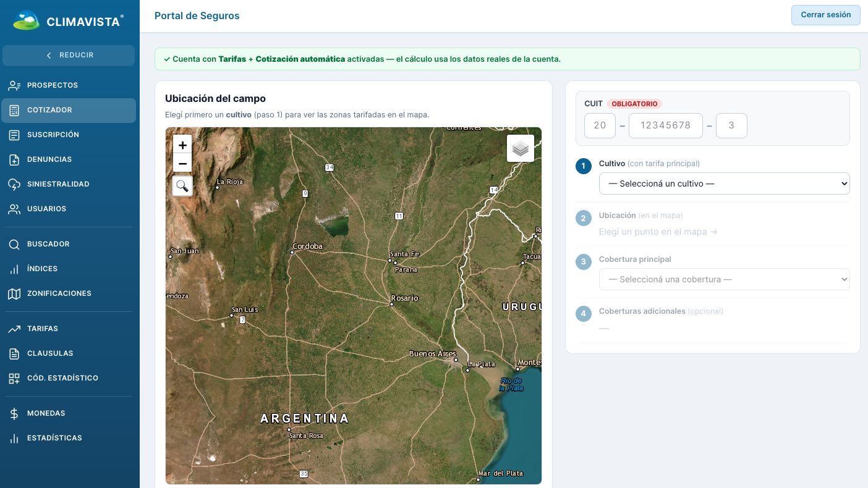Zoom in on the map
This screenshot has height=488, width=868.
182,145
